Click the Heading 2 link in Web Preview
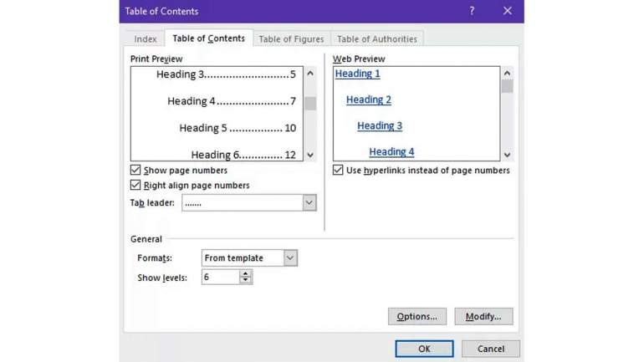This screenshot has width=644, height=362. point(368,99)
